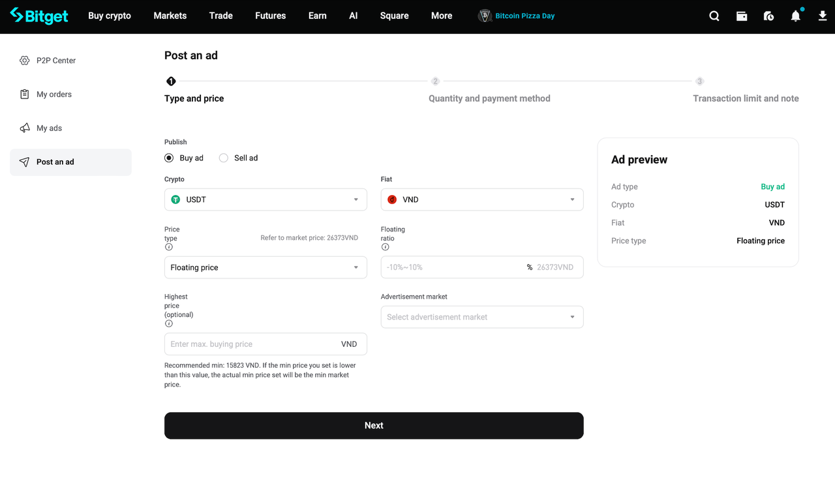Screen dimensions: 835x504
Task: Click the My orders clipboard icon
Action: [25, 95]
